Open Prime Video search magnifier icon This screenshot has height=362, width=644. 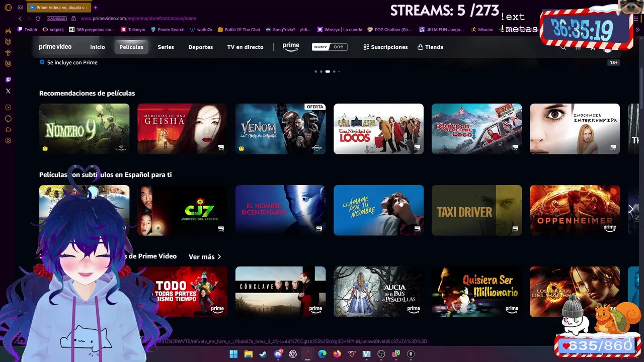(x=563, y=47)
